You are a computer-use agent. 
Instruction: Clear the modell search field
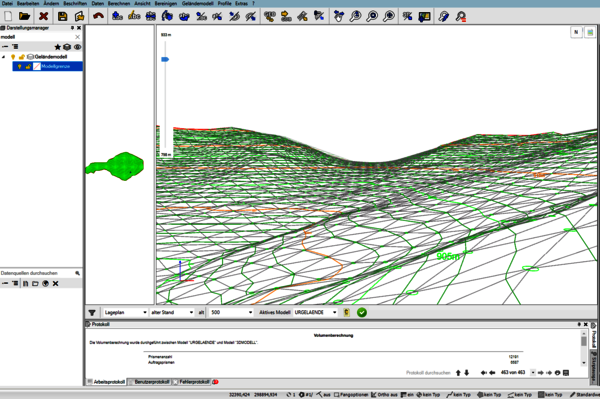click(78, 37)
